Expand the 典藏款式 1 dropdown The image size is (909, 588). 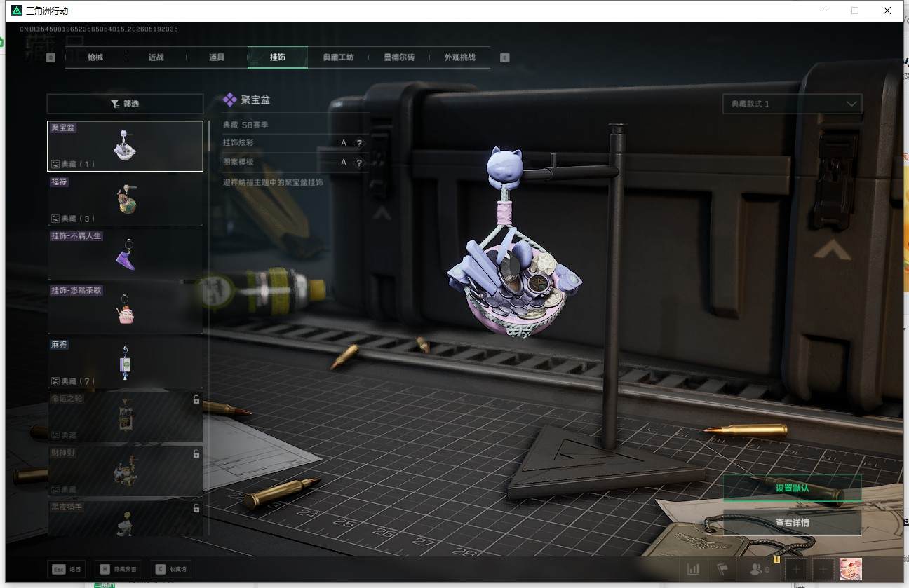coord(793,104)
